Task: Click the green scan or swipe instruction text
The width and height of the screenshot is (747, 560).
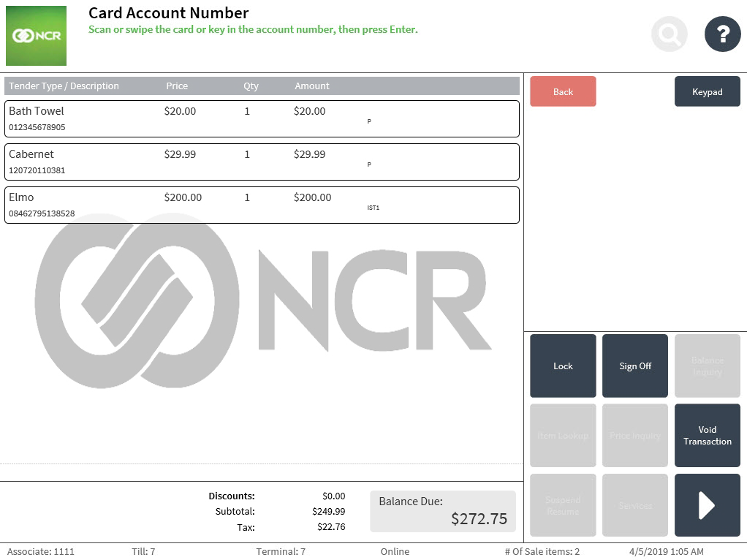Action: (253, 29)
